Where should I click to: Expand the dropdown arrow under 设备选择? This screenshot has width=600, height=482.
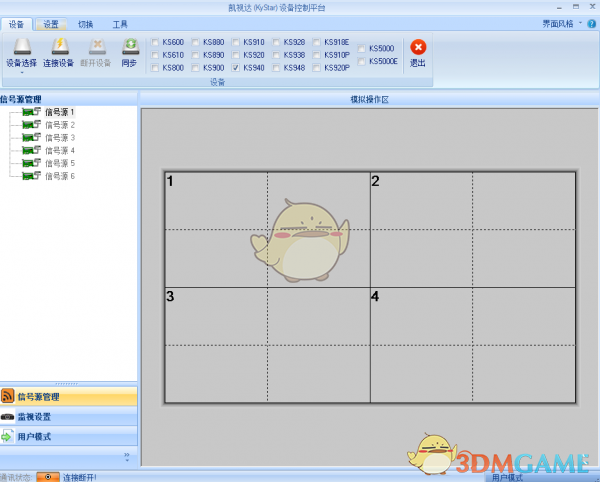tap(21, 72)
